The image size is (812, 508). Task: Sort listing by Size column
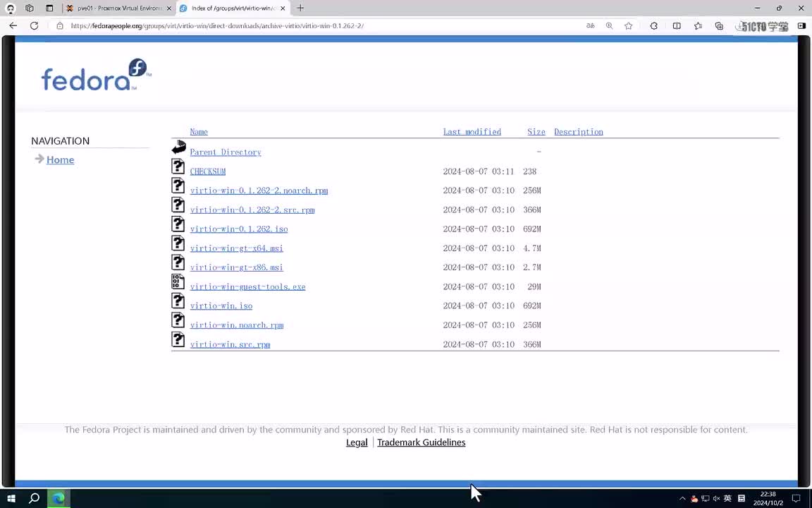click(x=536, y=132)
